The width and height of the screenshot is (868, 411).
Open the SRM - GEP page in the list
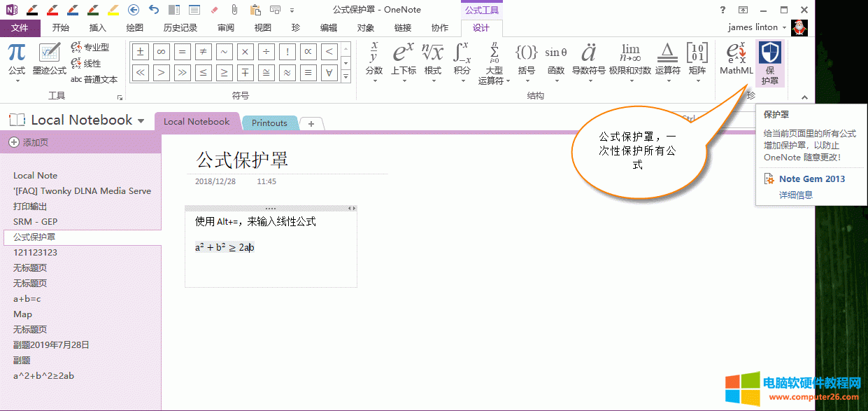(x=35, y=221)
